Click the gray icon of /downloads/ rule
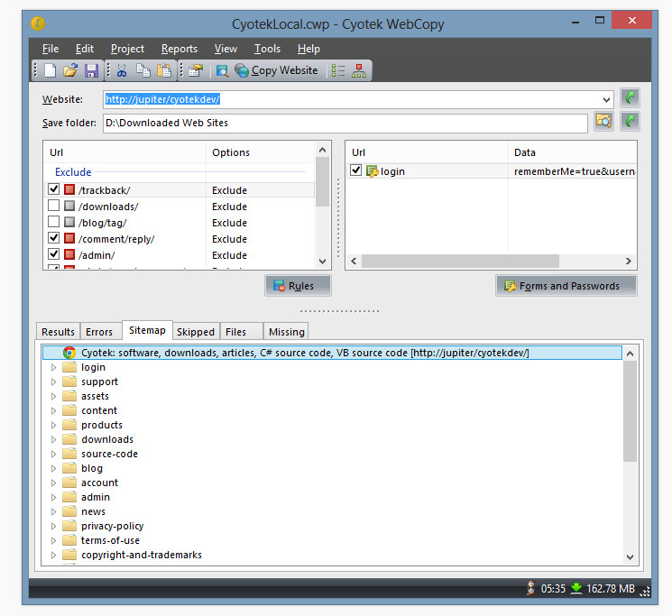 click(x=69, y=206)
